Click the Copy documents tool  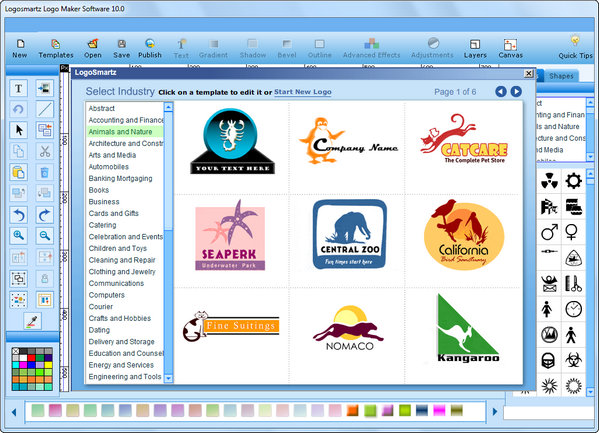18,151
